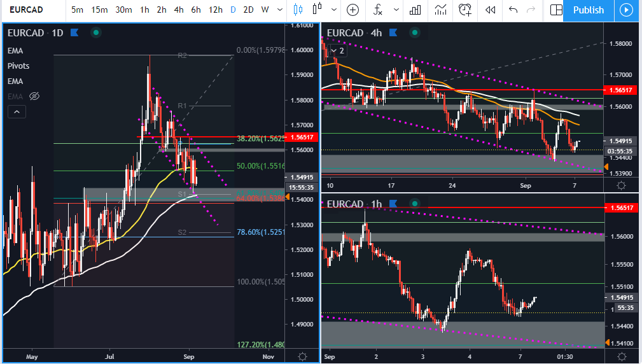Click the flag icon on the 1h chart
The image size is (642, 364).
click(x=393, y=204)
